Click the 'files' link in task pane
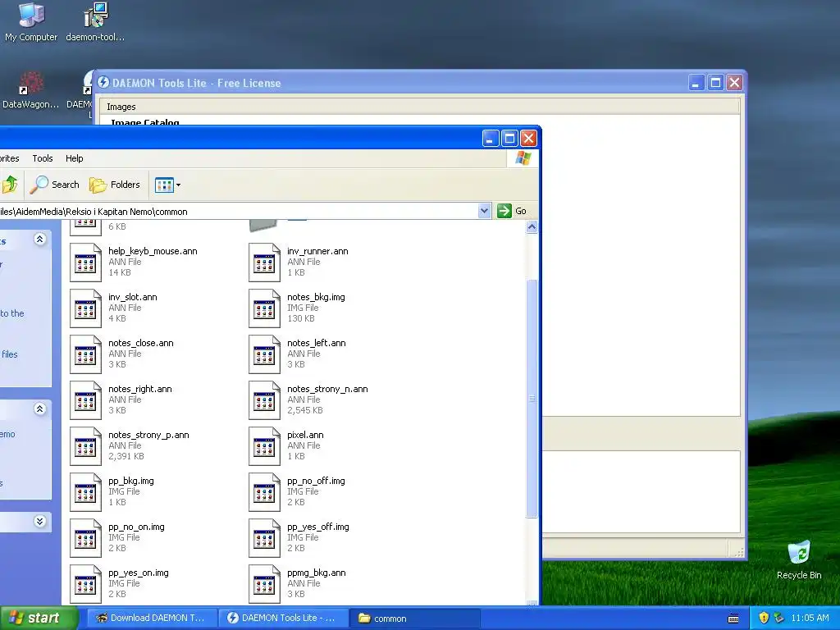The height and width of the screenshot is (630, 840). pyautogui.click(x=10, y=354)
